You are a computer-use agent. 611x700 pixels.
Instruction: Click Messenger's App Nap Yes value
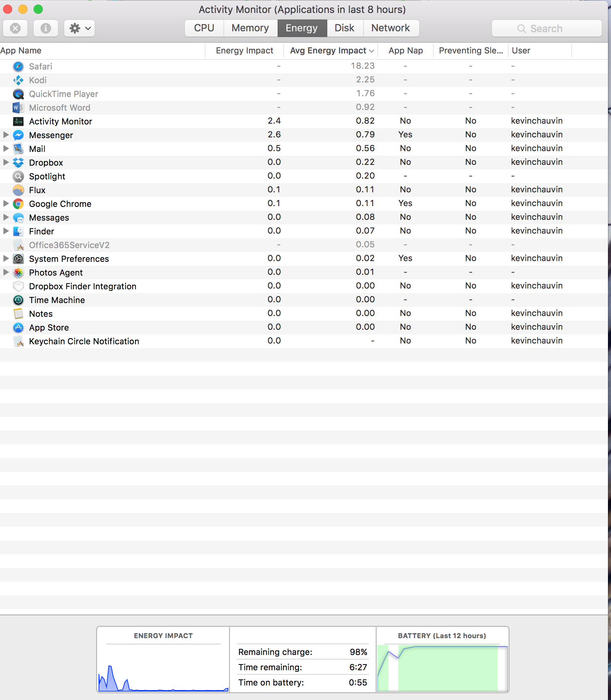pos(405,134)
